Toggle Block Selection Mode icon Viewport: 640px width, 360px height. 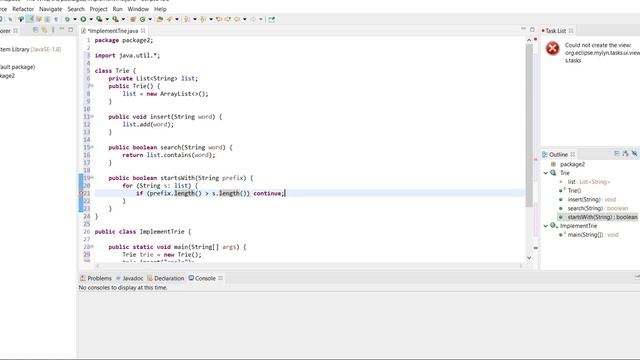pos(47,19)
